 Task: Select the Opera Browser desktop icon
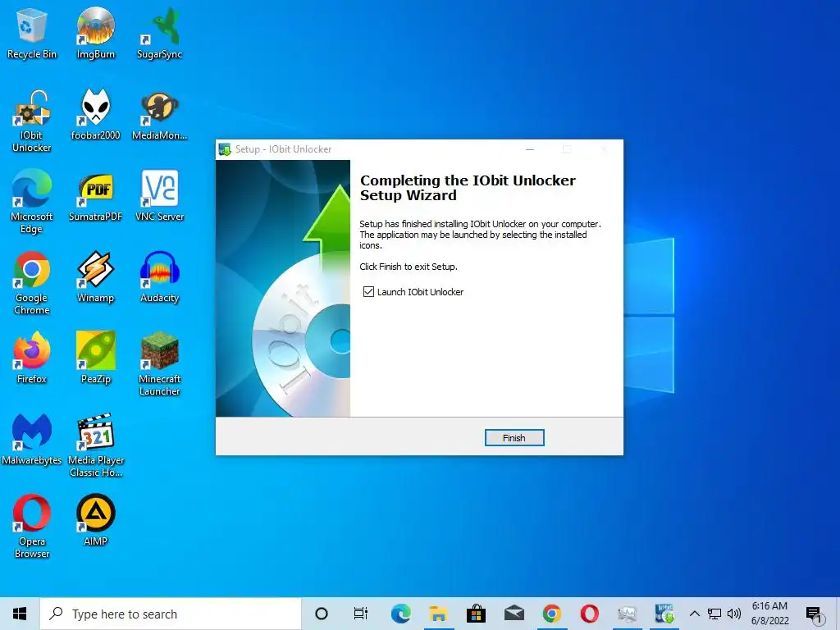click(x=32, y=527)
